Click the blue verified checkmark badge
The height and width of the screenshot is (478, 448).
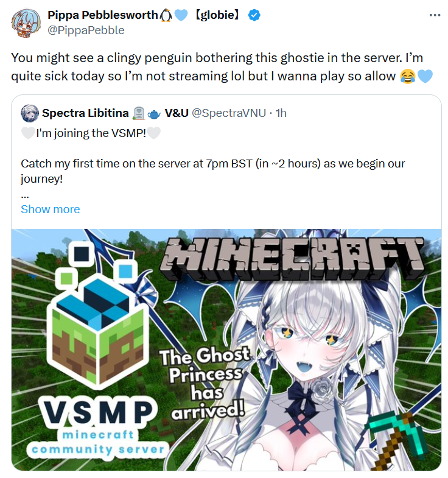(x=254, y=15)
